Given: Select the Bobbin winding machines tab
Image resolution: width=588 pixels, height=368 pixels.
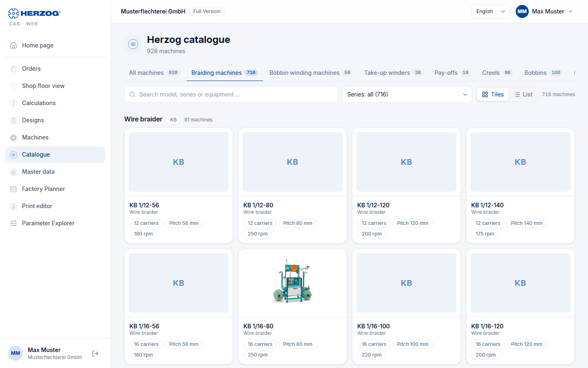Looking at the screenshot, I should pyautogui.click(x=310, y=73).
